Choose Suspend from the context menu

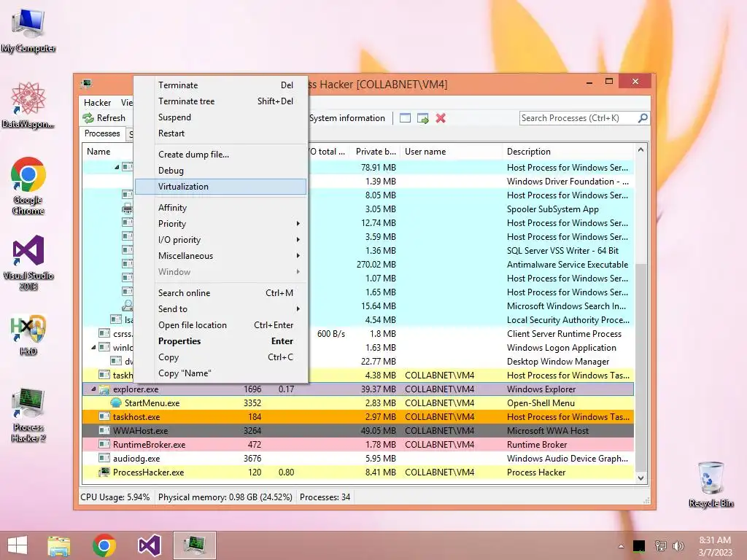point(220,117)
